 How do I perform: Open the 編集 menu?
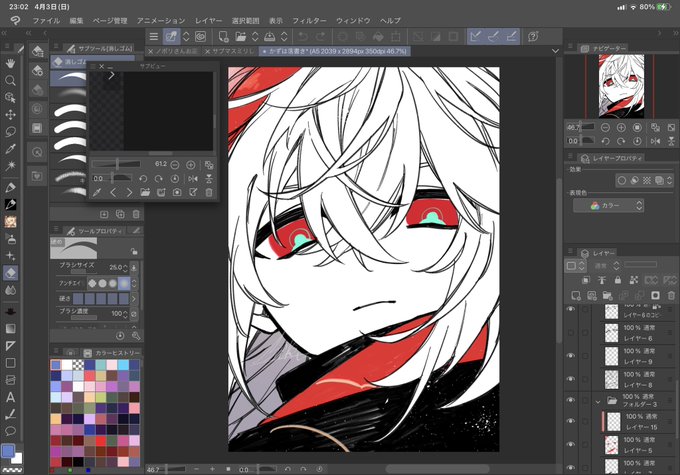point(76,20)
